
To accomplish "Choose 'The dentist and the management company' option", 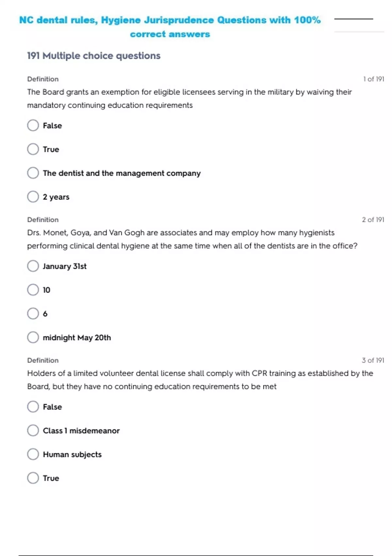I will click(x=33, y=173).
